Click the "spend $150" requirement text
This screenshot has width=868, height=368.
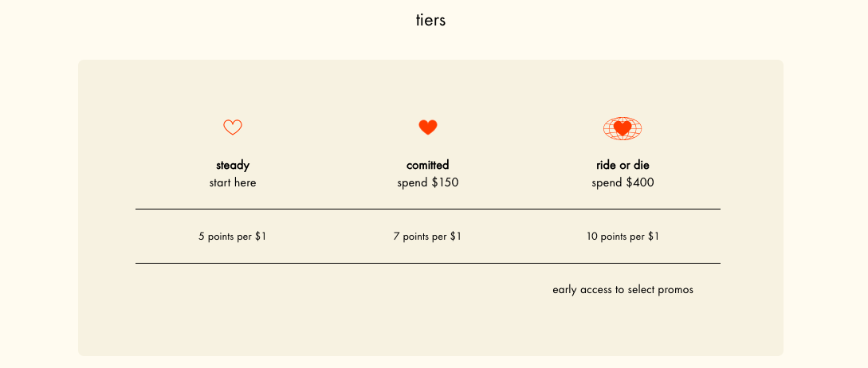click(428, 182)
